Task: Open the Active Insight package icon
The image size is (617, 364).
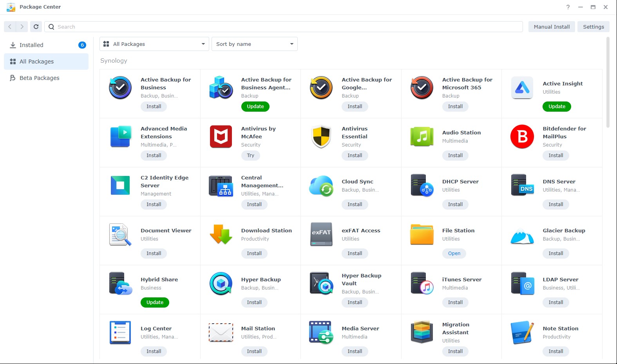Action: (x=522, y=87)
